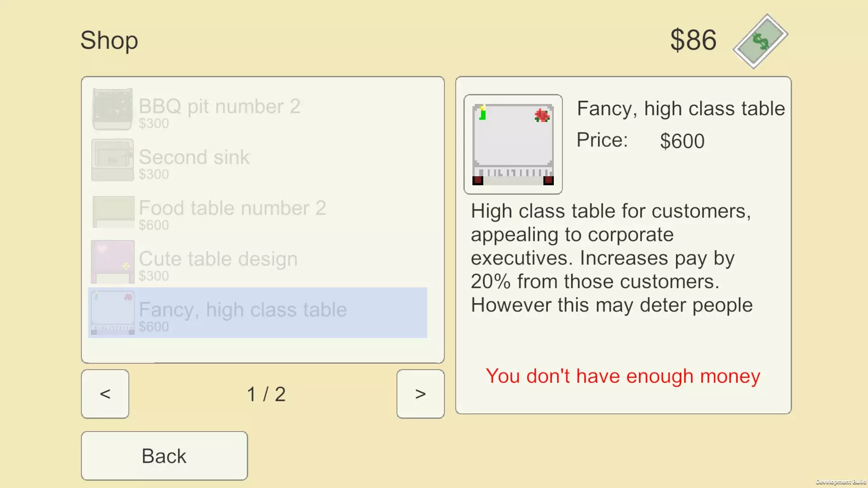Viewport: 868px width, 488px height.
Task: Click the 1 / 2 page indicator
Action: (266, 394)
